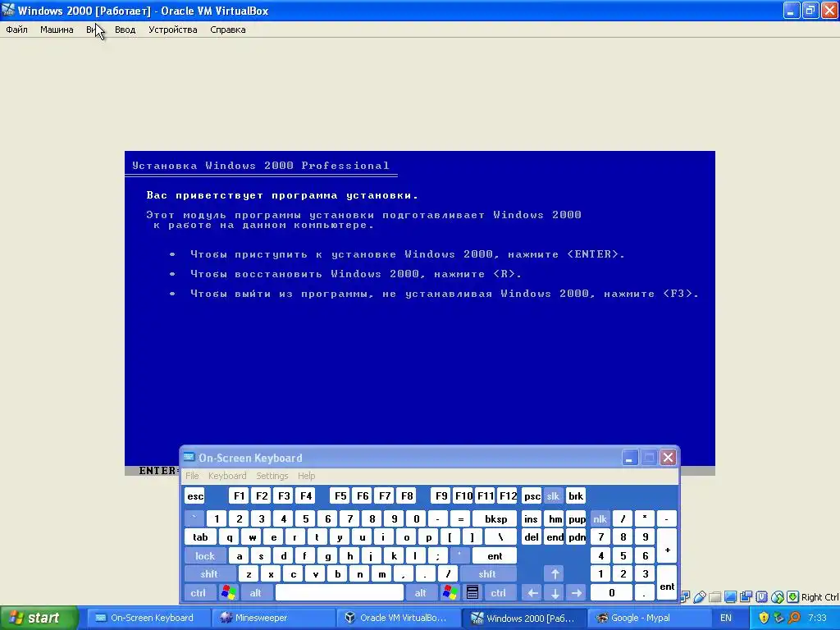
Task: Click the mouse integration icon in status bar
Action: 778,597
